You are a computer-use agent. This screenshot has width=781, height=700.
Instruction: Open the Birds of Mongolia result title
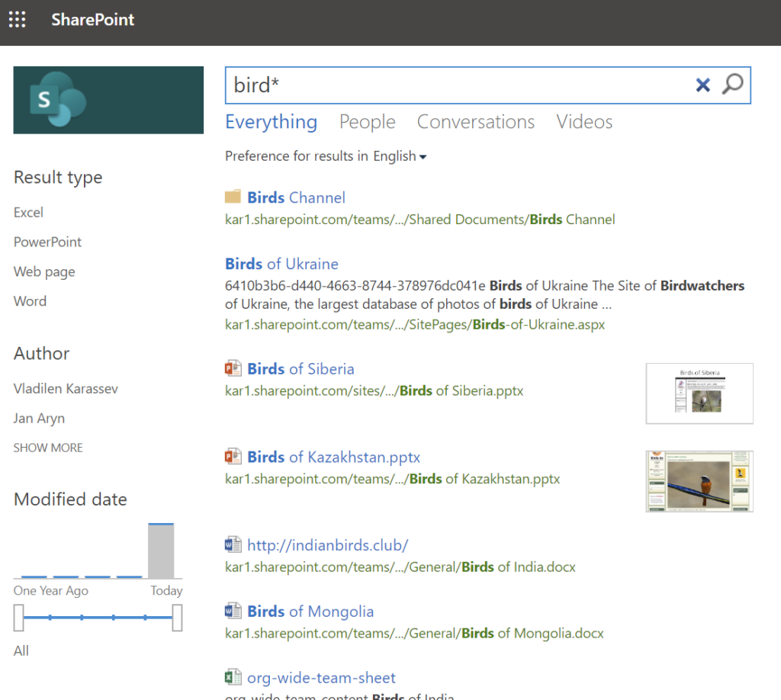pyautogui.click(x=310, y=612)
